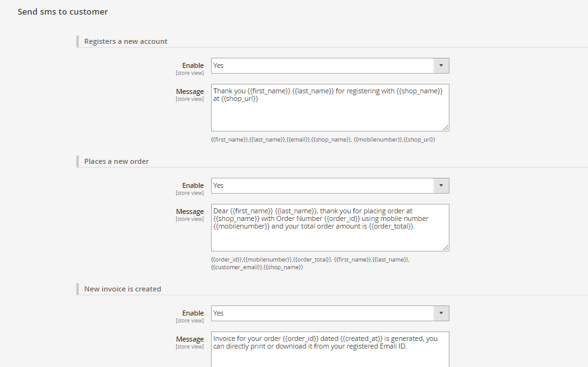Open the Enable dropdown under Places a new order
The image size is (588, 367).
point(329,185)
